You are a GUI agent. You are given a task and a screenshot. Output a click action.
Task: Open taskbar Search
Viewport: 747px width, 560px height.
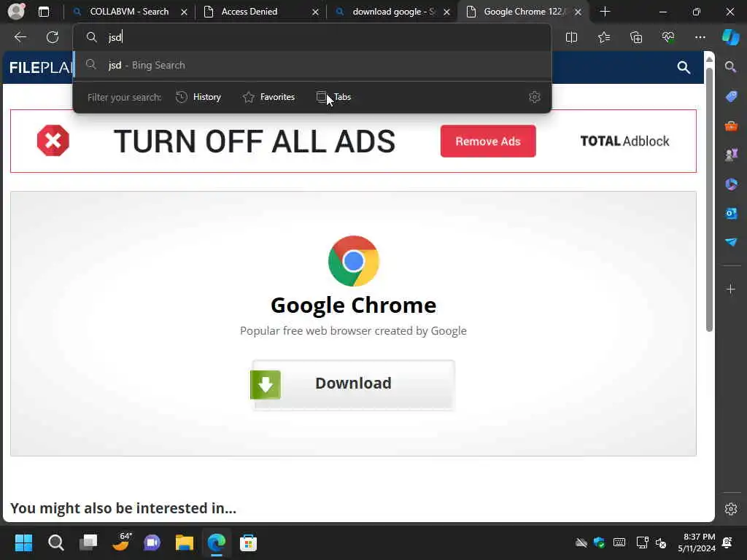[55, 542]
